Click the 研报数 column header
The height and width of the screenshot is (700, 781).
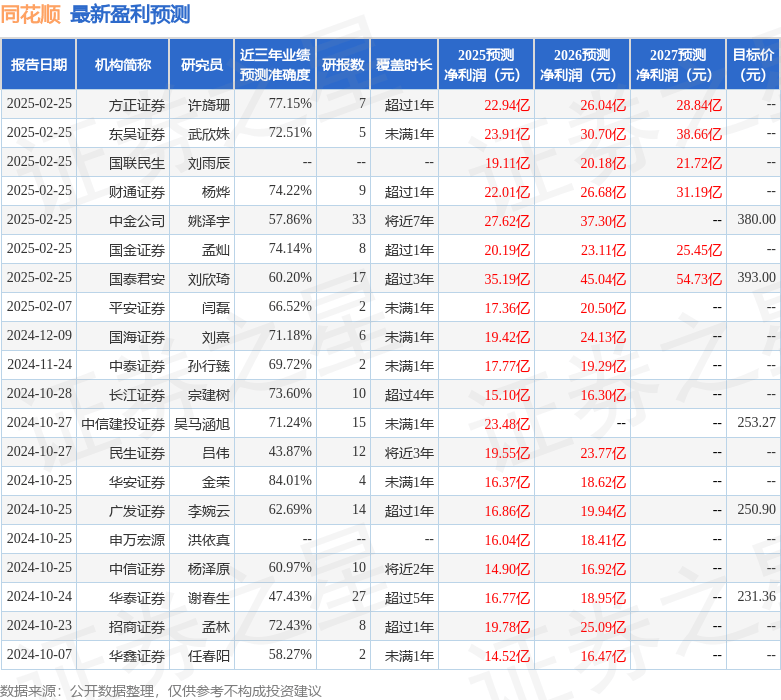coord(343,64)
